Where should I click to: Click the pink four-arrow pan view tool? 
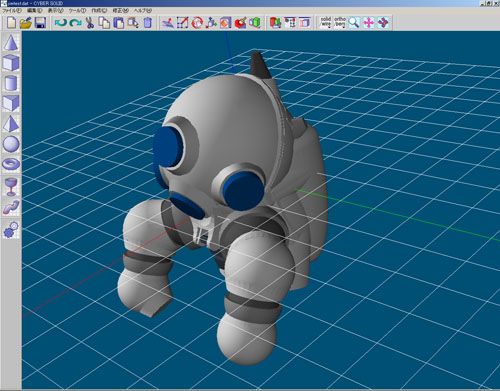coord(368,22)
